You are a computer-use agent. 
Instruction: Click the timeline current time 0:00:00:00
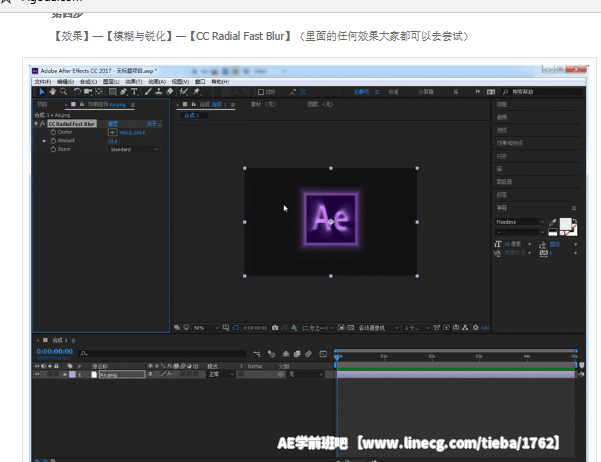pos(54,351)
